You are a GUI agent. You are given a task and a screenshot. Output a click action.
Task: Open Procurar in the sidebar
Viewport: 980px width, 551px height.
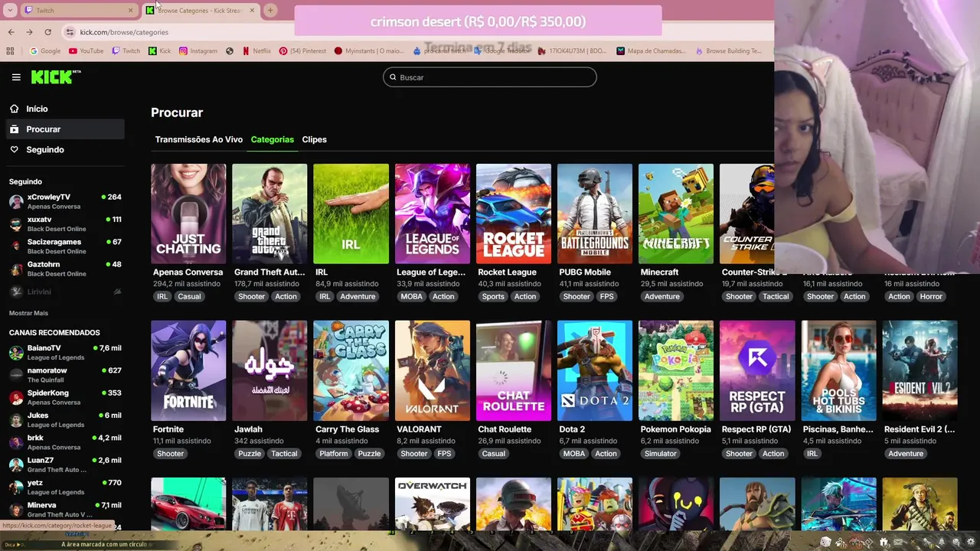click(64, 129)
